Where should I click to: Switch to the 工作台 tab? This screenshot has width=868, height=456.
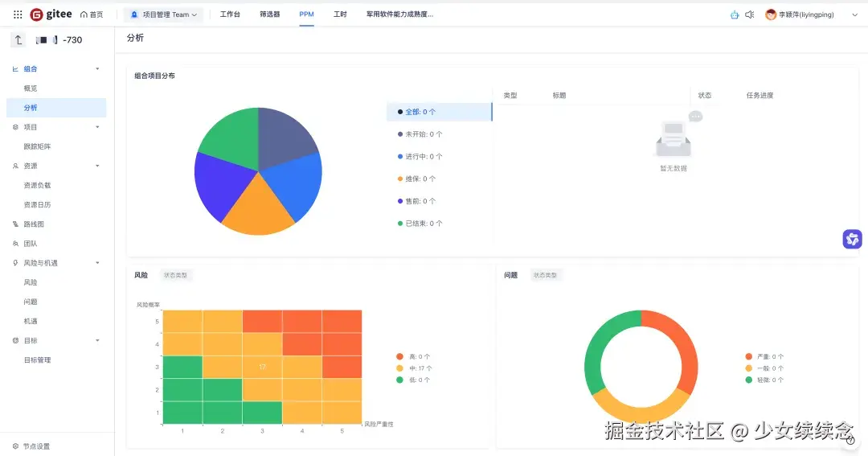(x=230, y=14)
